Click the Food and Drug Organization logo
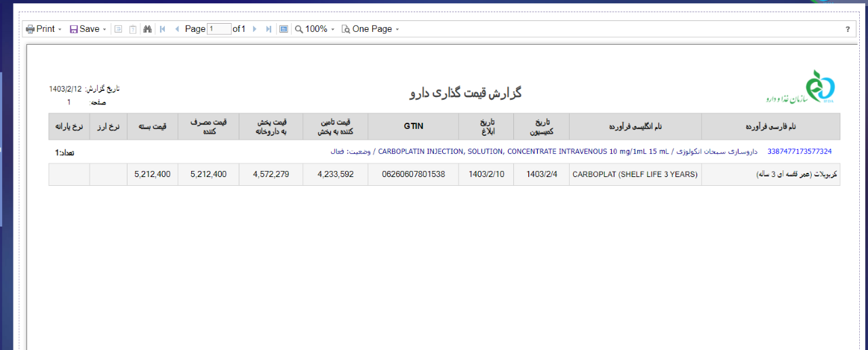The image size is (868, 350). tap(820, 88)
